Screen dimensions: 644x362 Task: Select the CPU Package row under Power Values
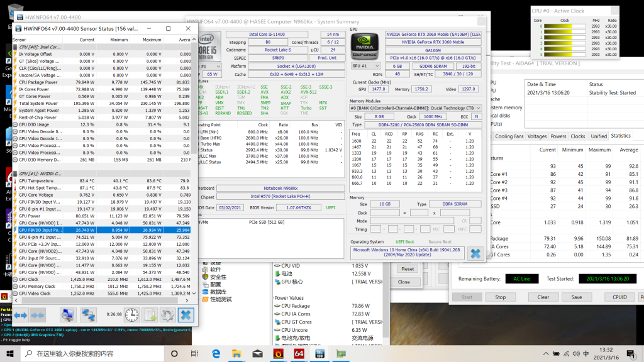click(328, 306)
